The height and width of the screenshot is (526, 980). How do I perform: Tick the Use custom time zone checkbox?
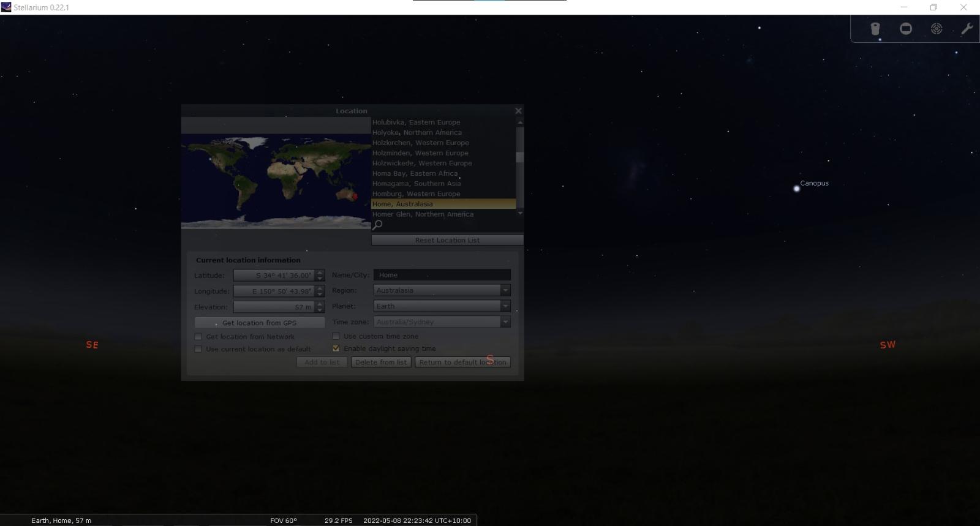336,336
